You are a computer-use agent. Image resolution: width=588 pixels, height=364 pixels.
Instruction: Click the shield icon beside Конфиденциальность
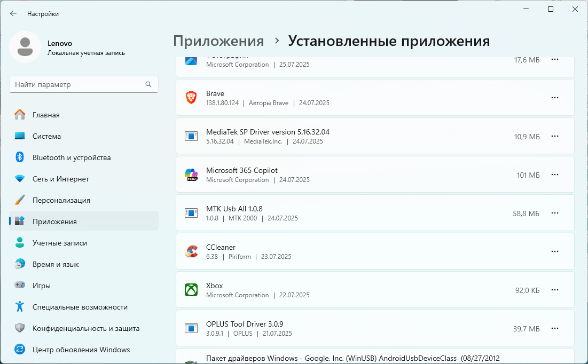[x=20, y=328]
